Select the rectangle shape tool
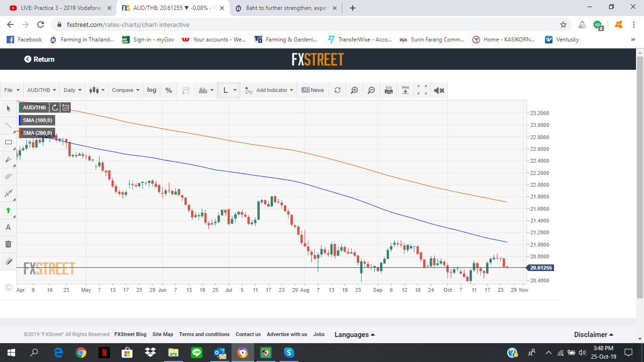Viewport: 644px width, 362px height. 8,142
